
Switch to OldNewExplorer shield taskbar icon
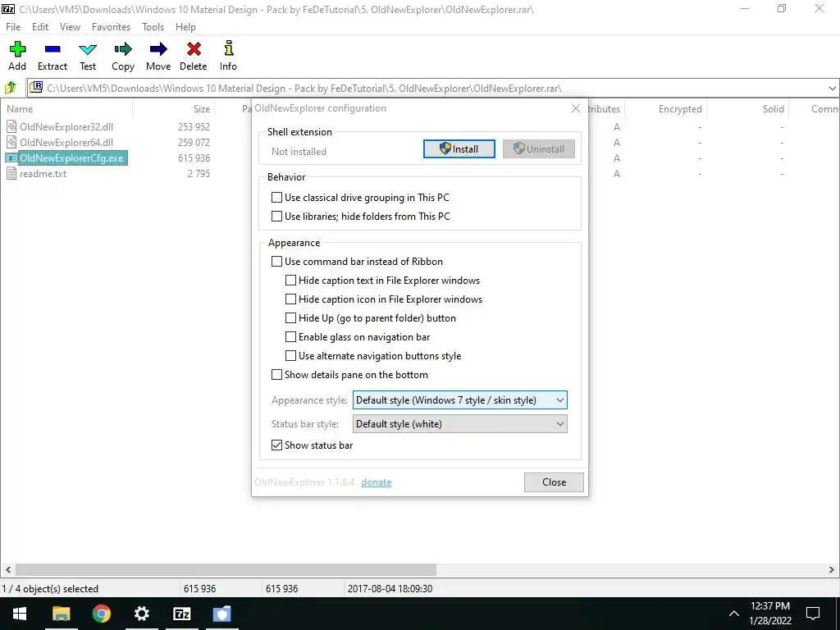coord(221,614)
